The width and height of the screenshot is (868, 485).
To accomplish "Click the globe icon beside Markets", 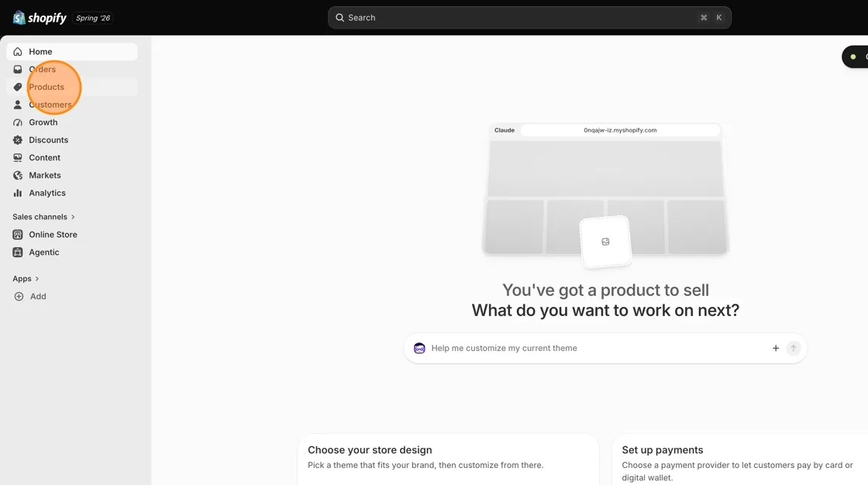I will point(18,176).
